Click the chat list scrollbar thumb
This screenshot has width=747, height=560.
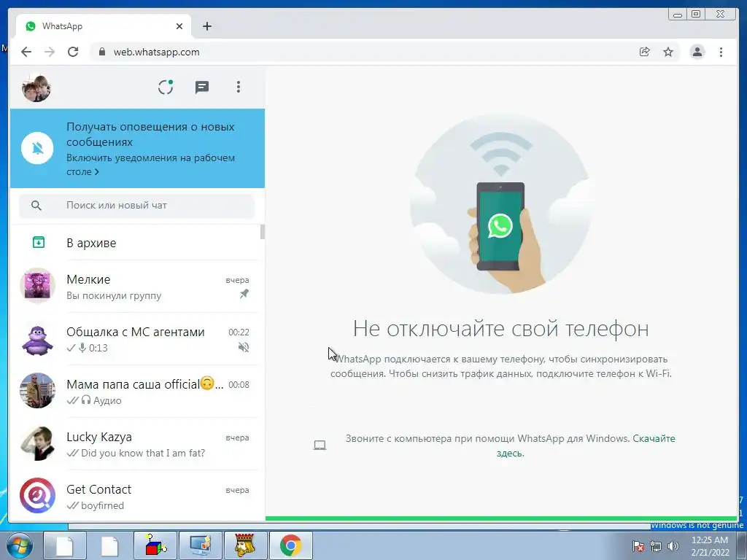pyautogui.click(x=263, y=232)
